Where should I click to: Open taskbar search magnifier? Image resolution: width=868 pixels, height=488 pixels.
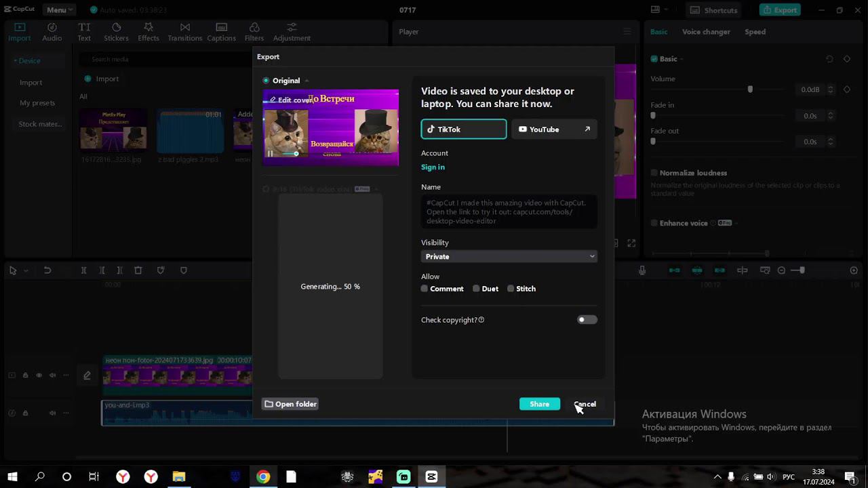(x=40, y=476)
